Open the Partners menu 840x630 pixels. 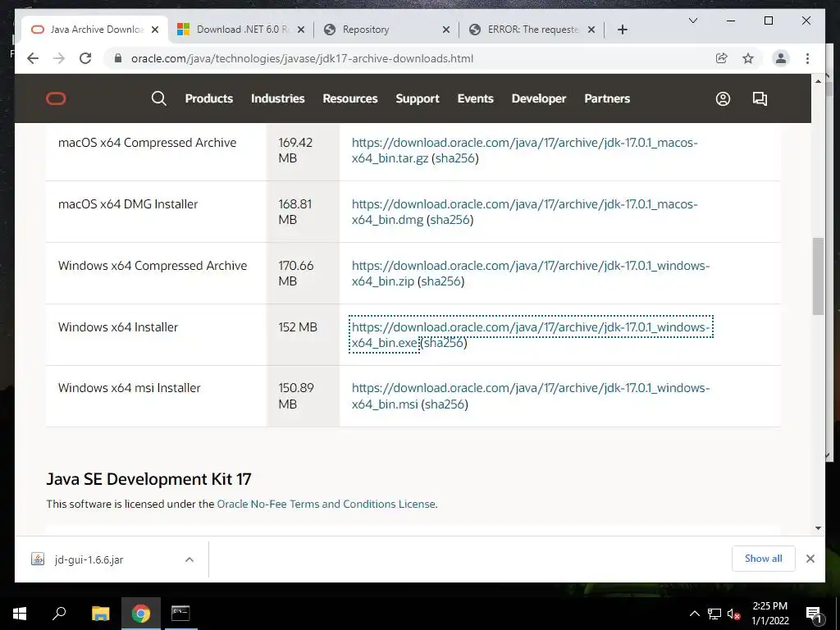(x=607, y=98)
